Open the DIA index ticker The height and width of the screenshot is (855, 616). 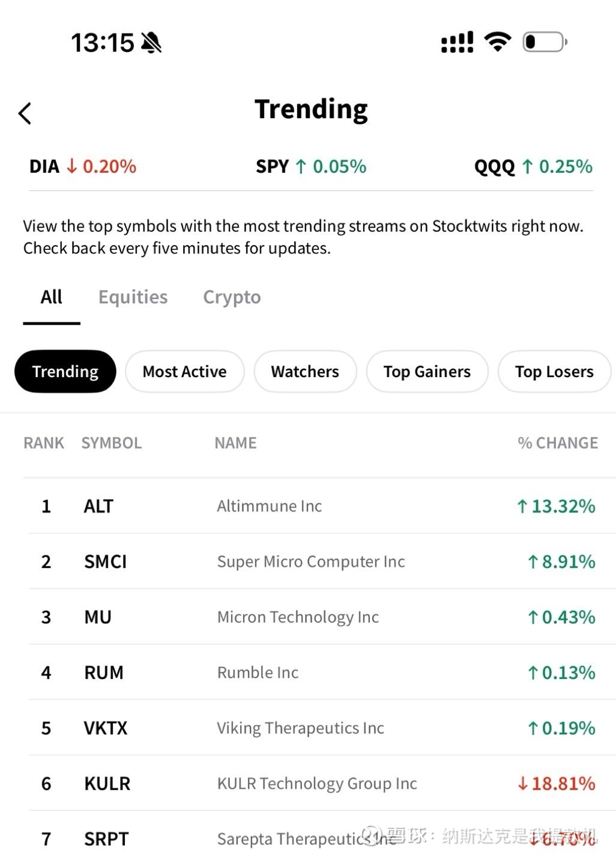[83, 166]
